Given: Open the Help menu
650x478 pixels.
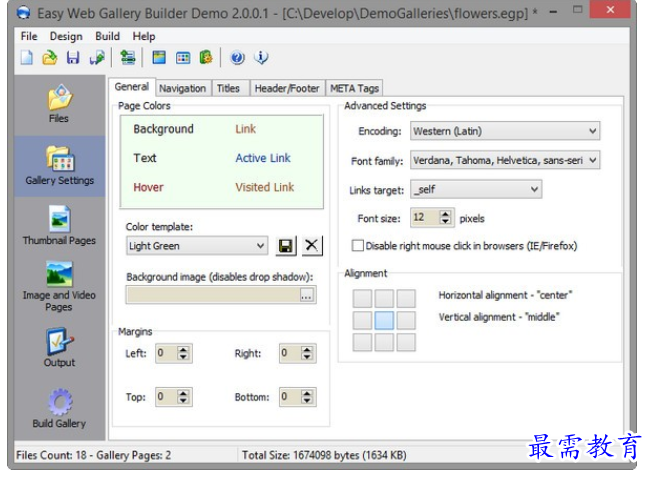Looking at the screenshot, I should coord(144,36).
